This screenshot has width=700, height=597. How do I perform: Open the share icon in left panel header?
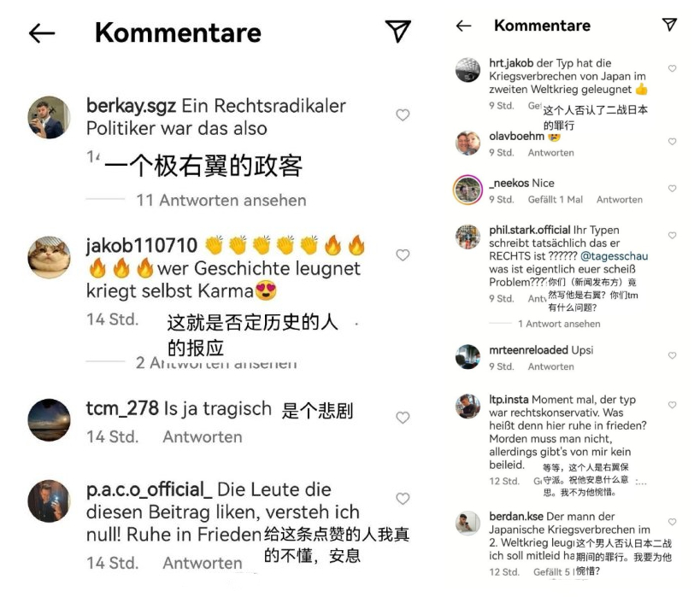click(x=397, y=31)
